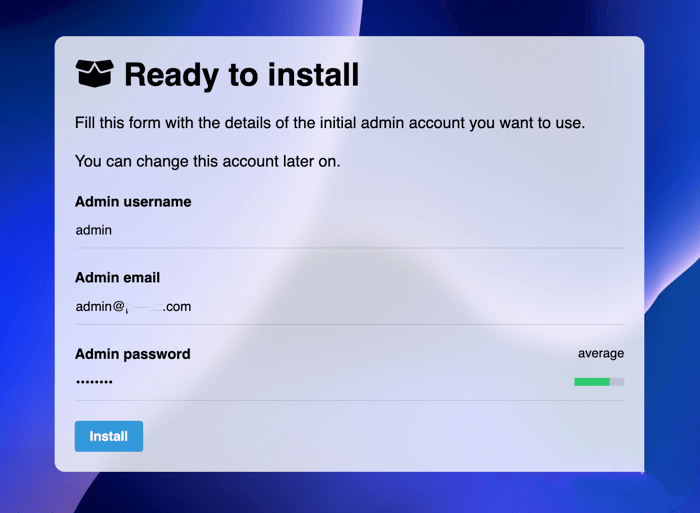Click the redacted domain part of the email
The image size is (700, 513).
click(x=144, y=307)
